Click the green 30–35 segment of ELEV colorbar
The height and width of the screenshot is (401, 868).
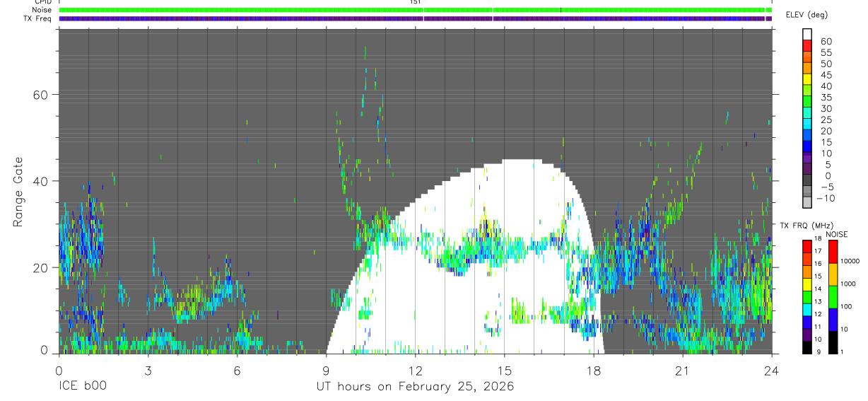click(807, 101)
